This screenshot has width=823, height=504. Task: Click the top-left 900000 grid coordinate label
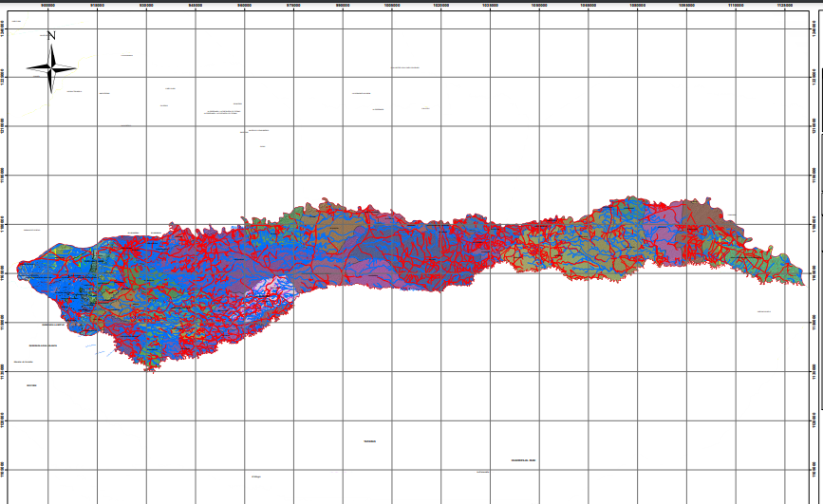pyautogui.click(x=48, y=4)
